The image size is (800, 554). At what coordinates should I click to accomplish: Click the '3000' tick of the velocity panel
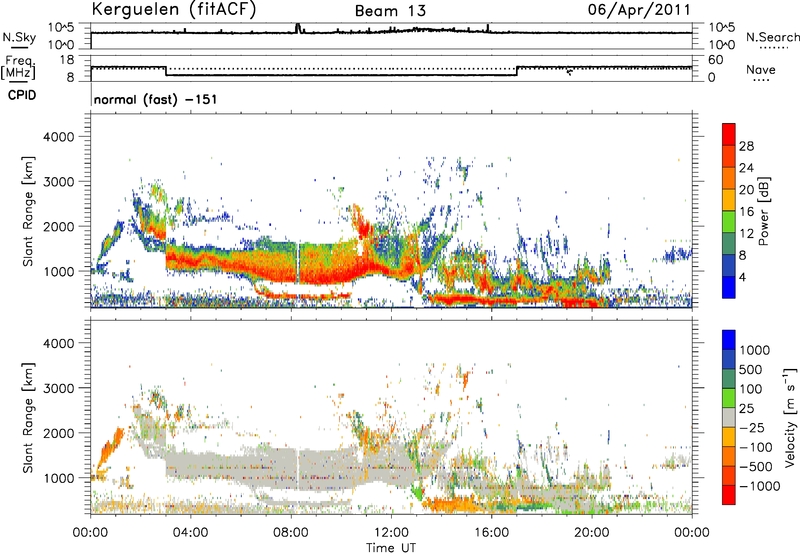click(58, 389)
